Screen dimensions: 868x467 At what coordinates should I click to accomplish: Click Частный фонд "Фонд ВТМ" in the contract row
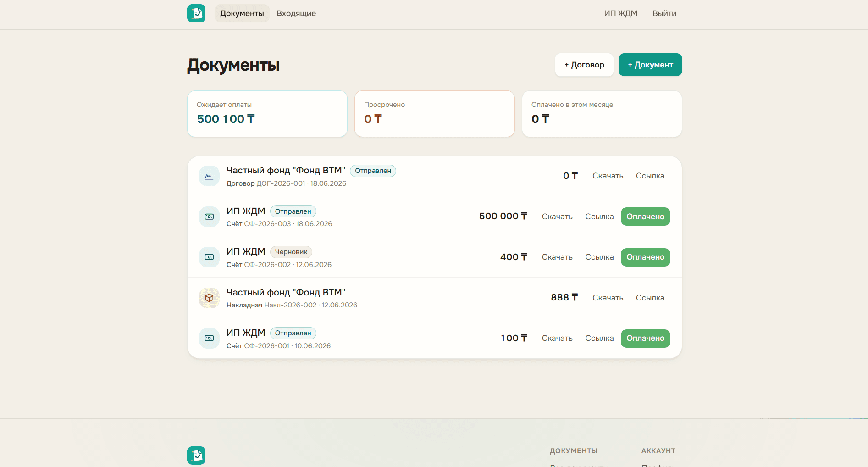[286, 171]
